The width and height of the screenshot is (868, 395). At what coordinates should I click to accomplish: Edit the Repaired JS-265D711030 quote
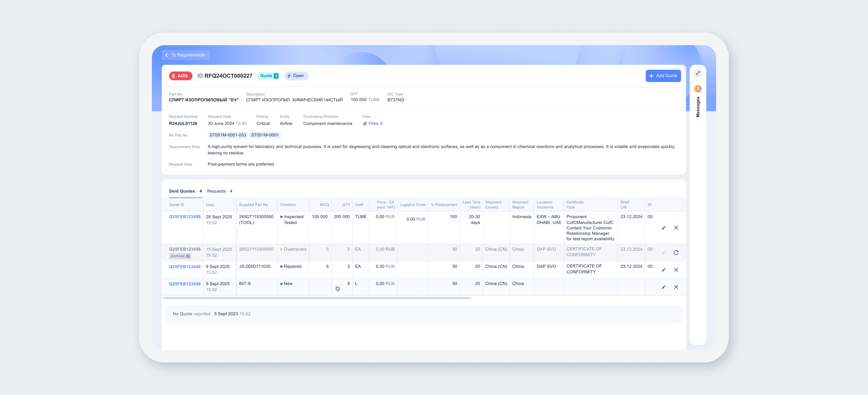tap(663, 270)
